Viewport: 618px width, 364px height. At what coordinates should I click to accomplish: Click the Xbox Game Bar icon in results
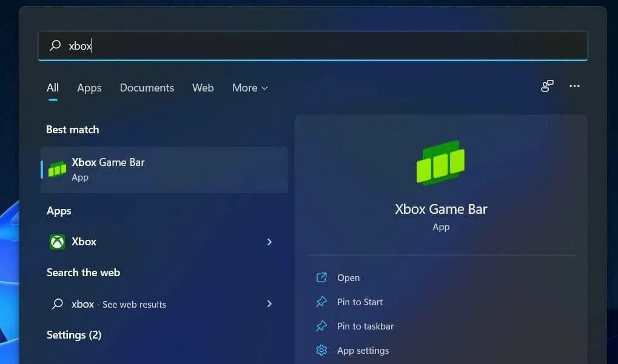(57, 170)
